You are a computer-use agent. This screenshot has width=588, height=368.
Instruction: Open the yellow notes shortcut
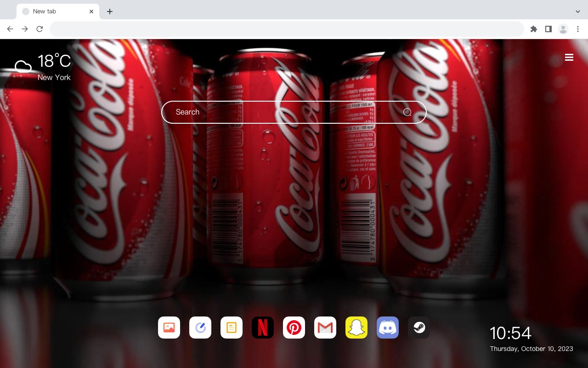[232, 328]
